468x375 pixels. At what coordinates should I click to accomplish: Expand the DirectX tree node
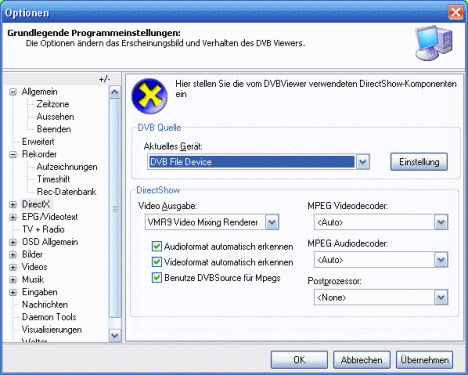click(13, 204)
